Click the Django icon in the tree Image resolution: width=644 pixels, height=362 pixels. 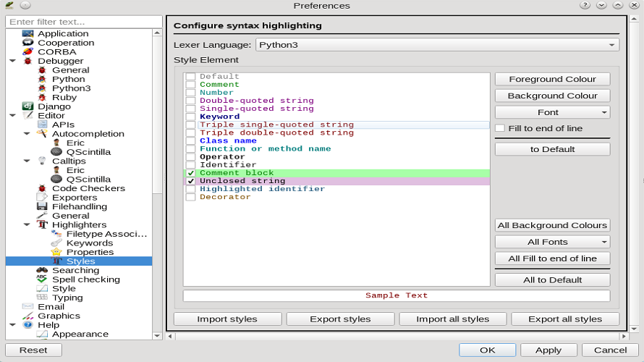27,106
